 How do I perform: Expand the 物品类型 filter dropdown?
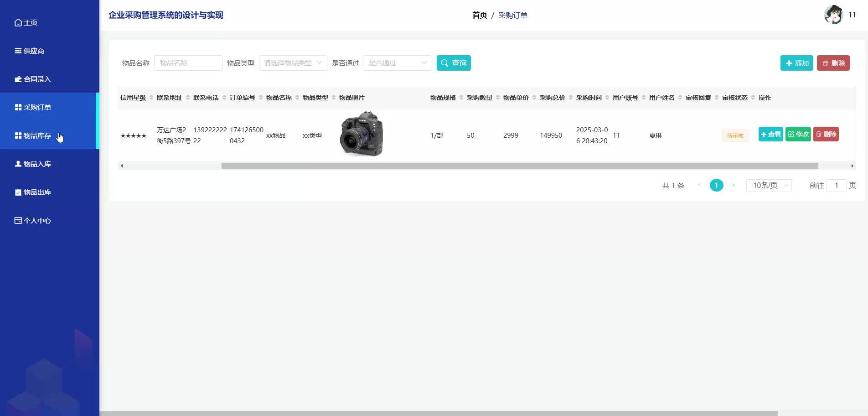click(293, 63)
